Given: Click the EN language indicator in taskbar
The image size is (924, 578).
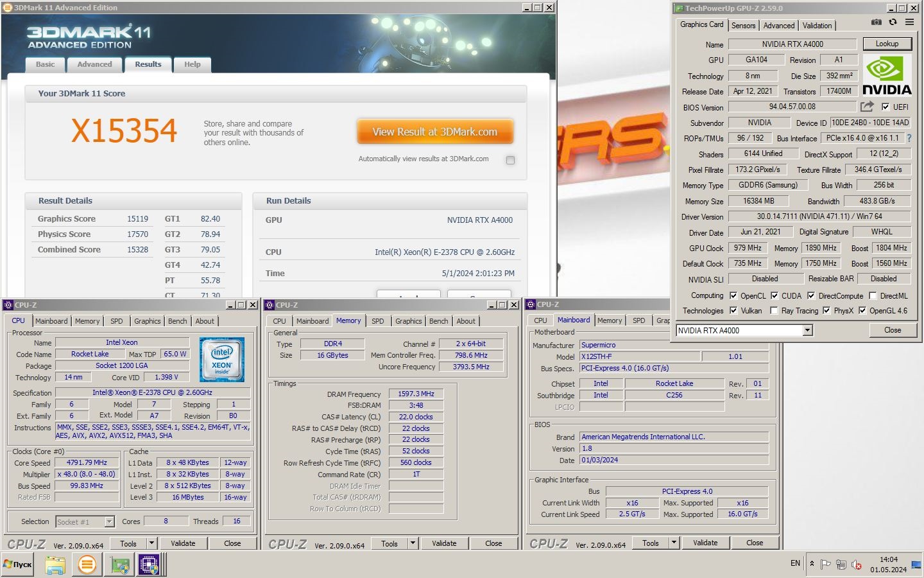Looking at the screenshot, I should (x=795, y=563).
